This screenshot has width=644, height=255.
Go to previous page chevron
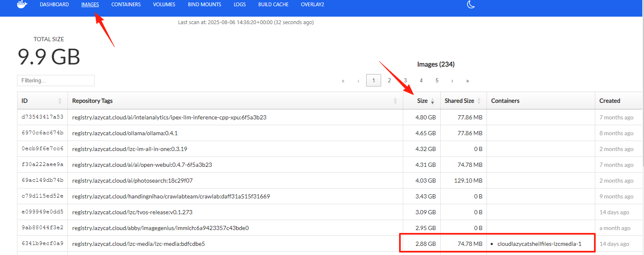(358, 81)
